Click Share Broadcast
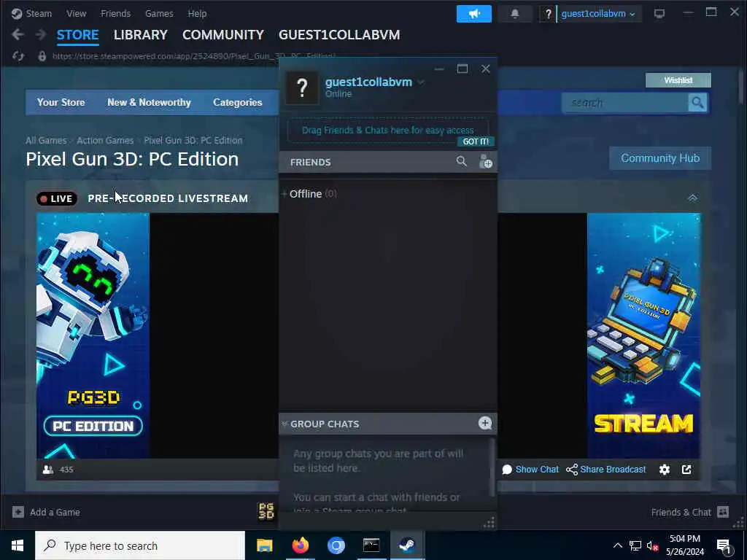 (606, 470)
